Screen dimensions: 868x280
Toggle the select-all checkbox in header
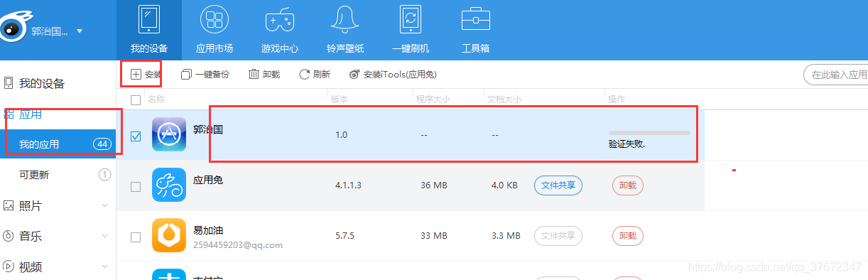pos(136,99)
